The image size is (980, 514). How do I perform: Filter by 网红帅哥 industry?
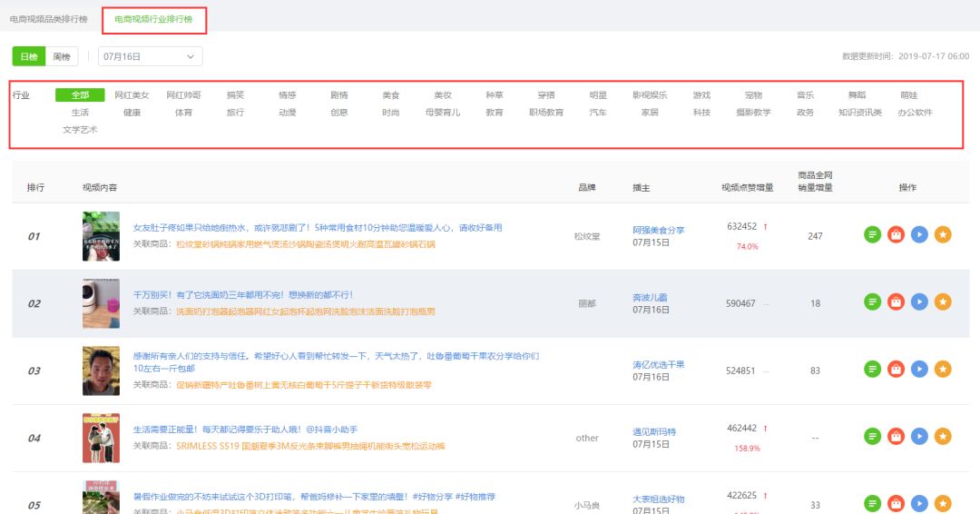(x=183, y=95)
